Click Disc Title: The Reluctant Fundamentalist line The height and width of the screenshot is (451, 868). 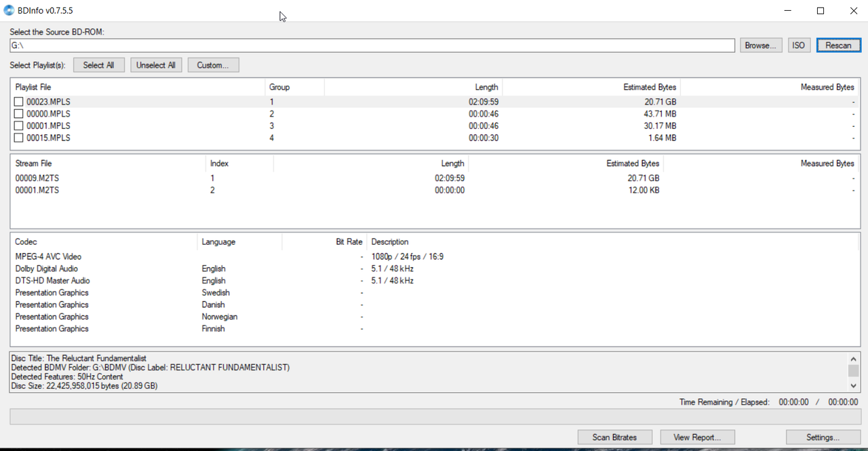(x=79, y=358)
